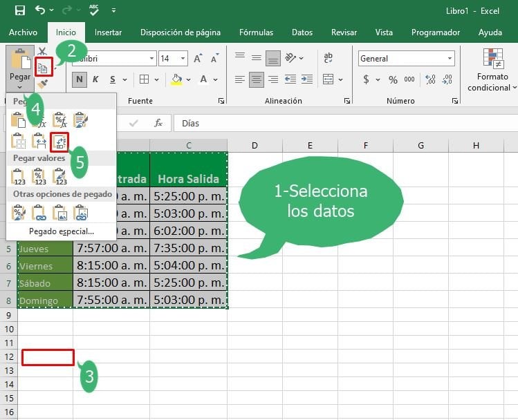Viewport: 518px width, 420px height.
Task: Run the spelling check icon
Action: 94,10
